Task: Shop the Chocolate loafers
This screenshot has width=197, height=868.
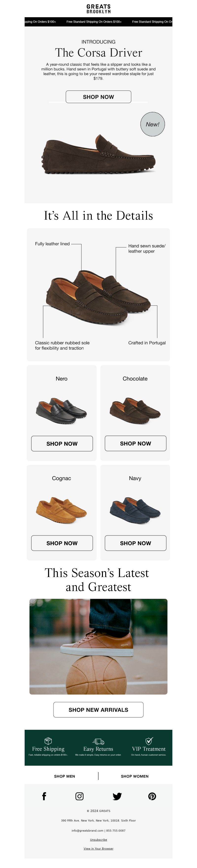Action: tap(136, 443)
